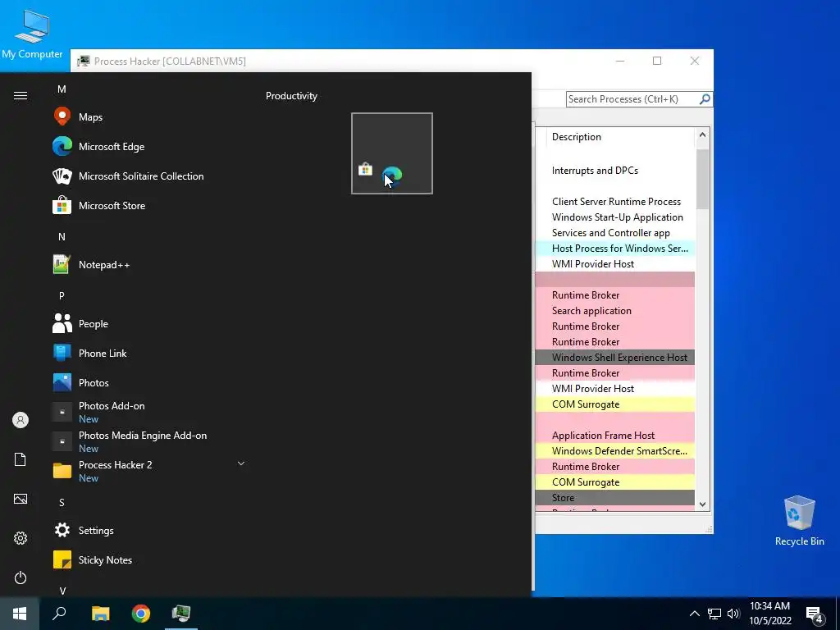840x630 pixels.
Task: Switch to Process Hacker on the taskbar
Action: [181, 614]
